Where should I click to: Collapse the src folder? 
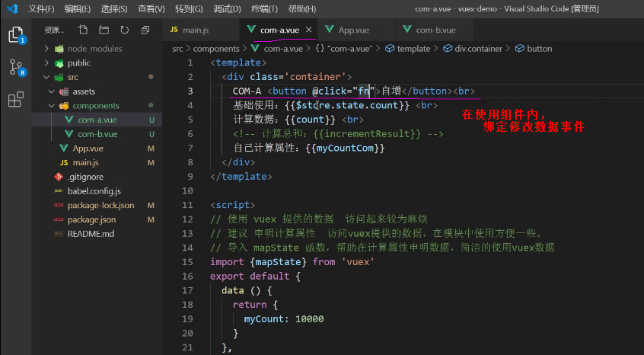click(46, 77)
